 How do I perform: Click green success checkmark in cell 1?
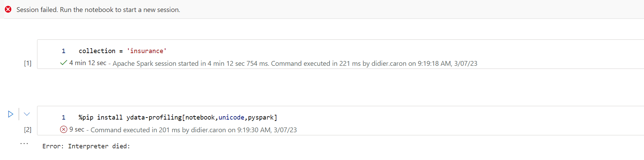tap(64, 63)
